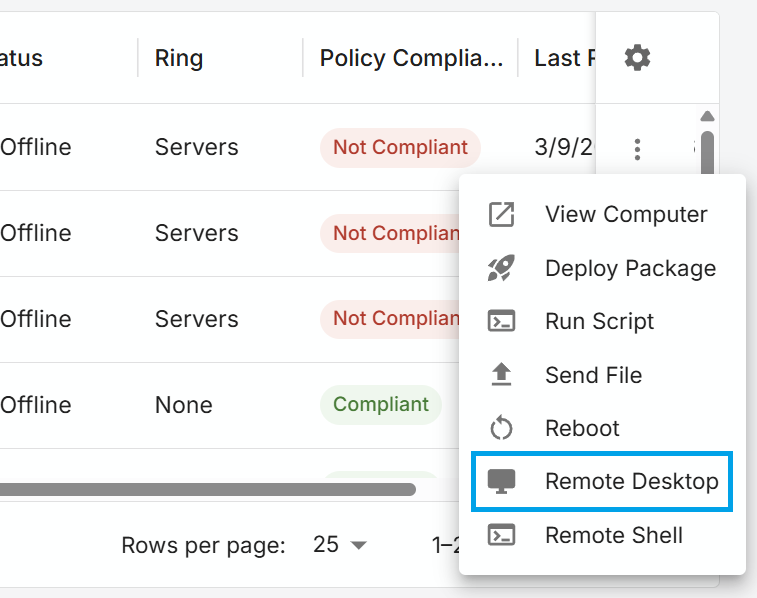Click the horizontal scrollbar under the table
Viewport: 757px width, 598px height.
tap(200, 490)
